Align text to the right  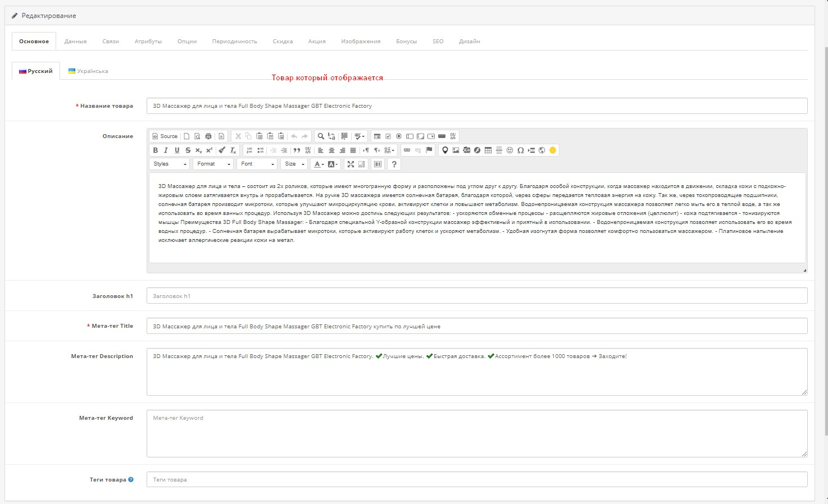pos(342,150)
